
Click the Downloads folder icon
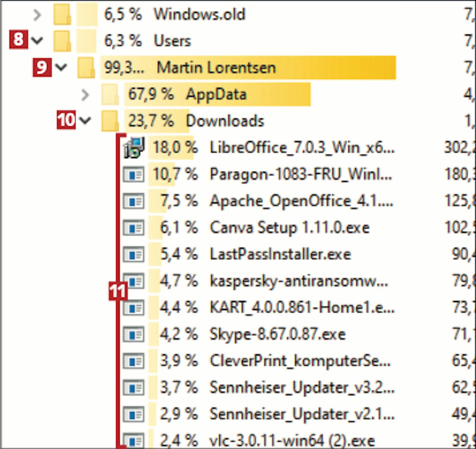pyautogui.click(x=110, y=121)
